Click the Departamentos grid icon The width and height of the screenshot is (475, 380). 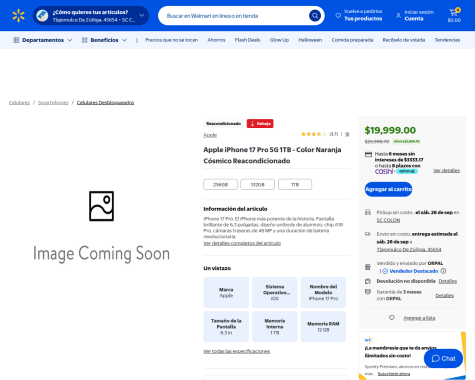tap(16, 40)
